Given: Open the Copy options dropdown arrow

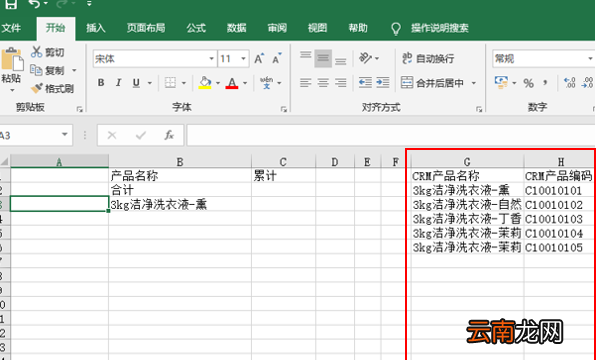Looking at the screenshot, I should click(74, 71).
